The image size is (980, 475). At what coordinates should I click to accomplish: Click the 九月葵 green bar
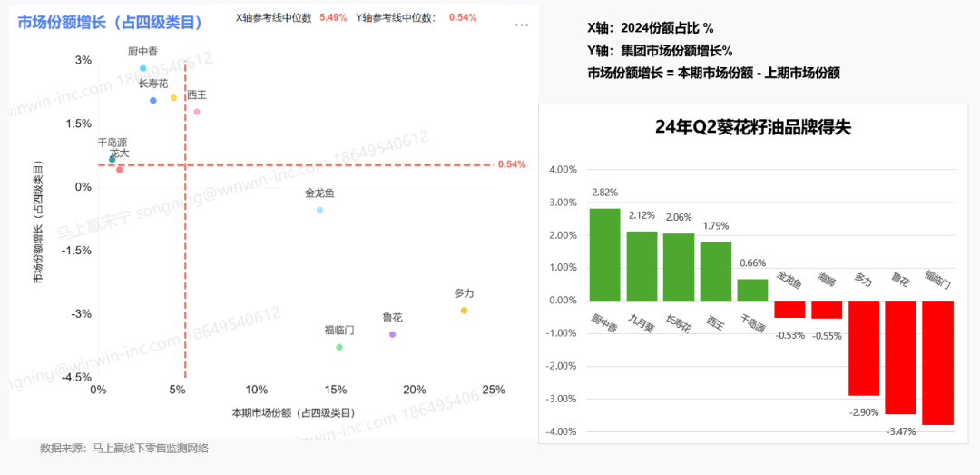point(642,266)
